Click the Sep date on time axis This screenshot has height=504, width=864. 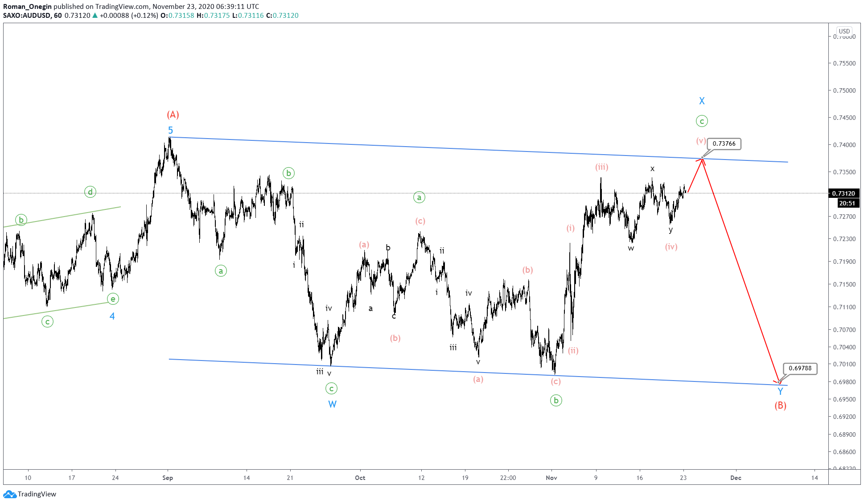click(x=168, y=478)
